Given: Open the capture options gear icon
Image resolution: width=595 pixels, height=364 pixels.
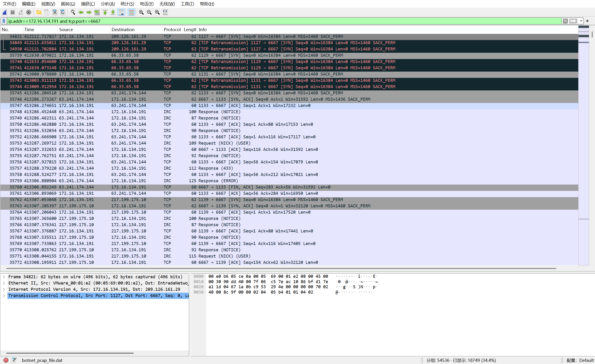Looking at the screenshot, I should pos(29,12).
